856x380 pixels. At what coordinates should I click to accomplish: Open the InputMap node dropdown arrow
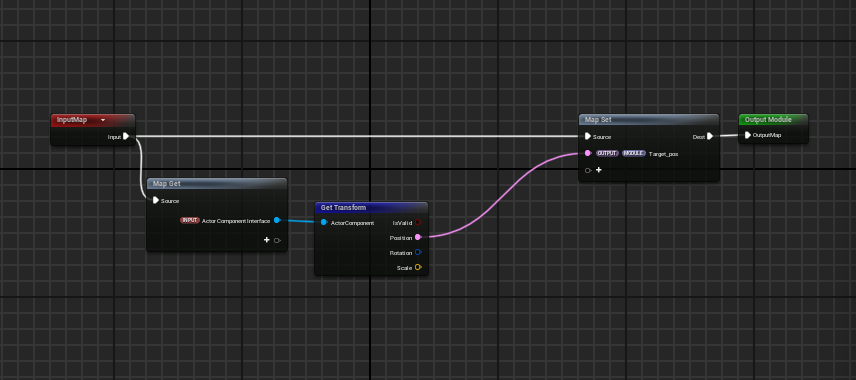point(103,120)
